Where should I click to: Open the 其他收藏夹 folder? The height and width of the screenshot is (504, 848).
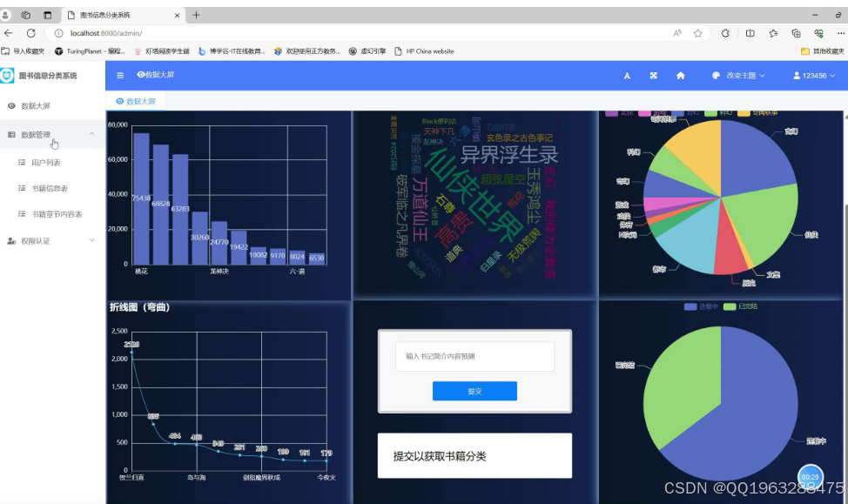823,51
